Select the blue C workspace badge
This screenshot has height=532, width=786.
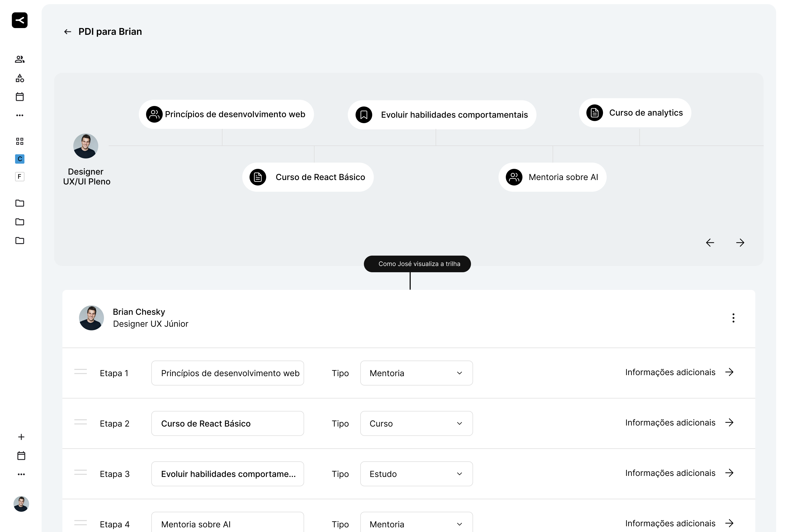pyautogui.click(x=19, y=159)
